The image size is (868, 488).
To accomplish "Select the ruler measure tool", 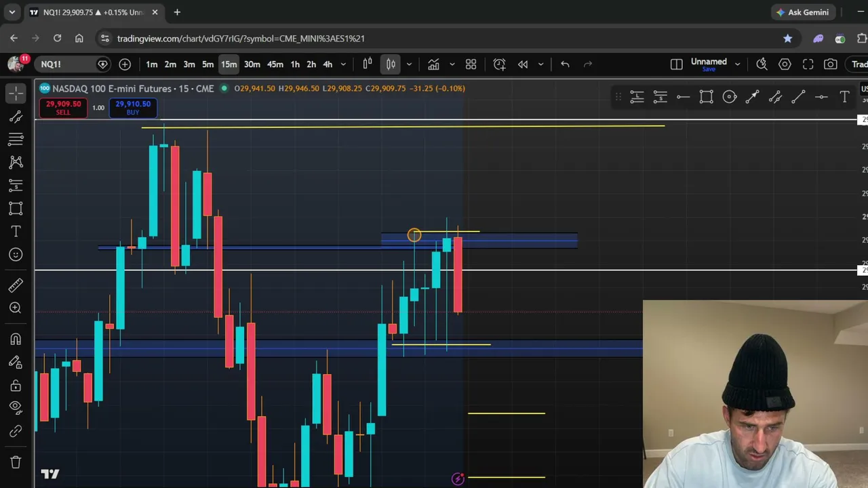I will pos(16,285).
